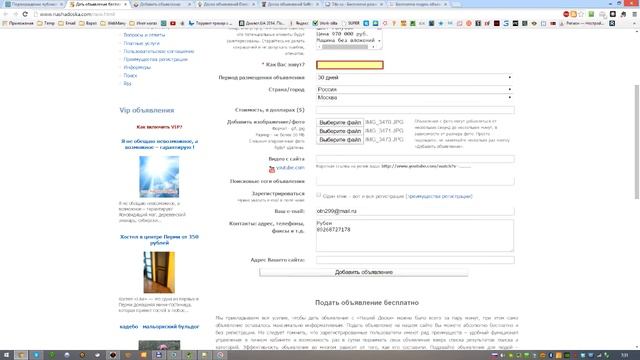
Task: Open Вопросы и ответы sidebar link
Action: [x=144, y=35]
